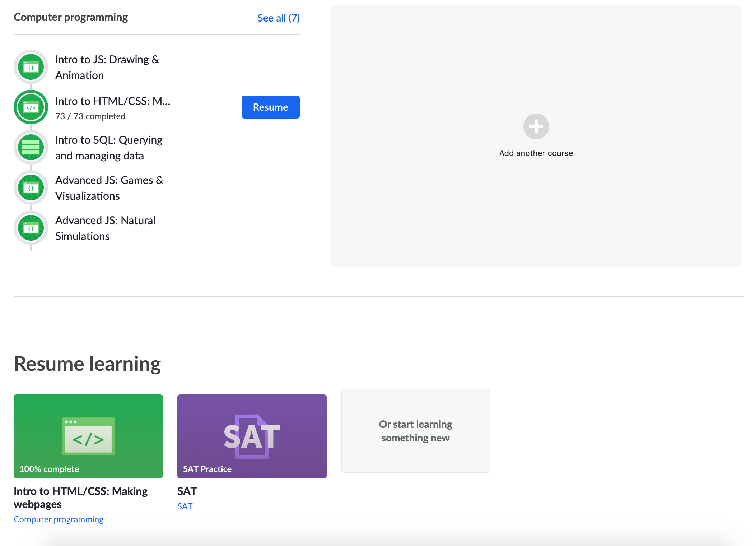The image size is (756, 546).
Task: Click the 73 / 73 completed text
Action: 90,116
